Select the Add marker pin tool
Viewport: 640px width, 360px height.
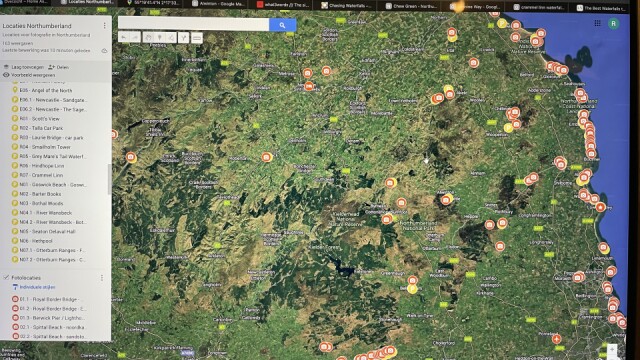coord(160,38)
